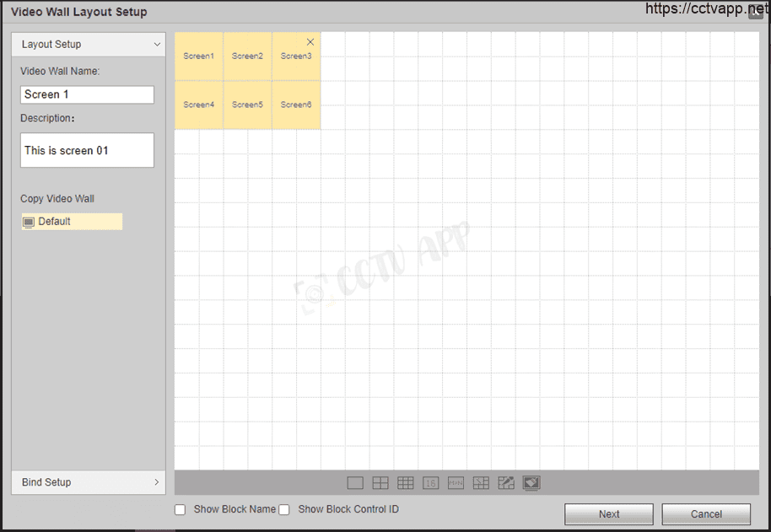Image resolution: width=771 pixels, height=532 pixels.
Task: Select the Screen5 block on the grid
Action: pyautogui.click(x=248, y=105)
